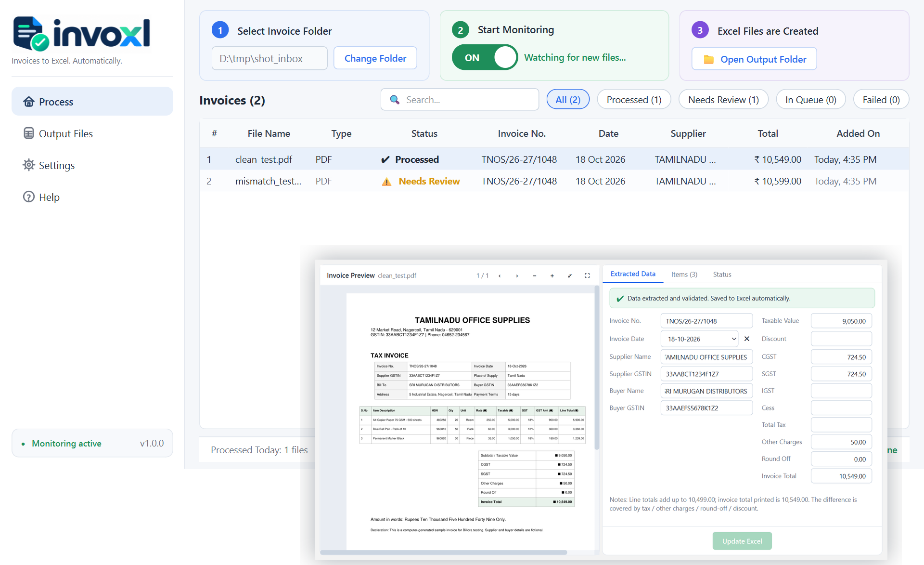Open Help in sidebar
This screenshot has width=924, height=565.
coord(92,197)
